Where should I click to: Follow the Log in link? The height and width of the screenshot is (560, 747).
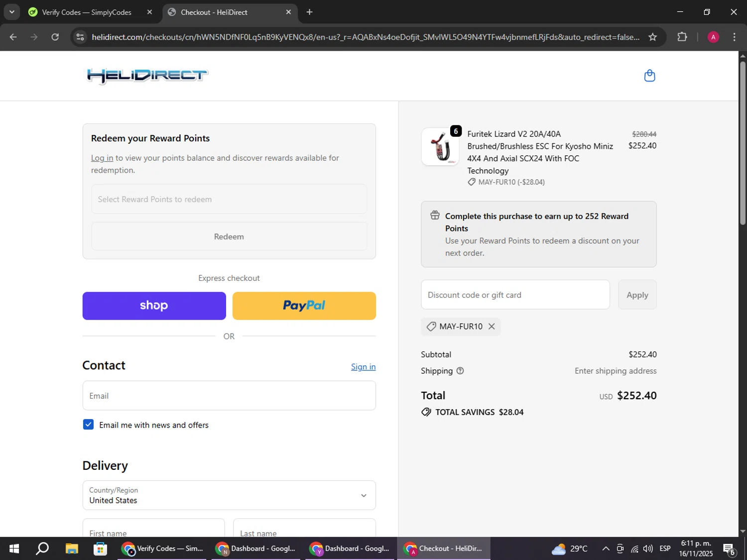point(102,158)
